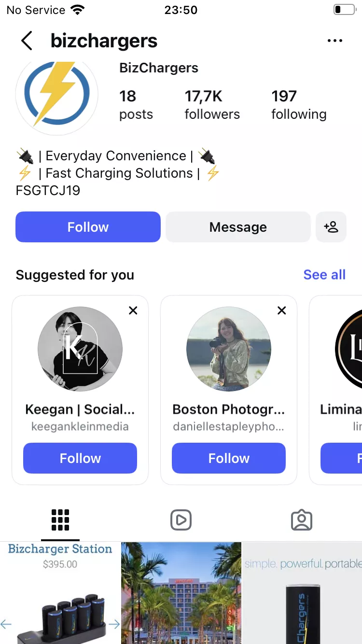362x644 pixels.
Task: Open See all suggested accounts
Action: pos(324,275)
